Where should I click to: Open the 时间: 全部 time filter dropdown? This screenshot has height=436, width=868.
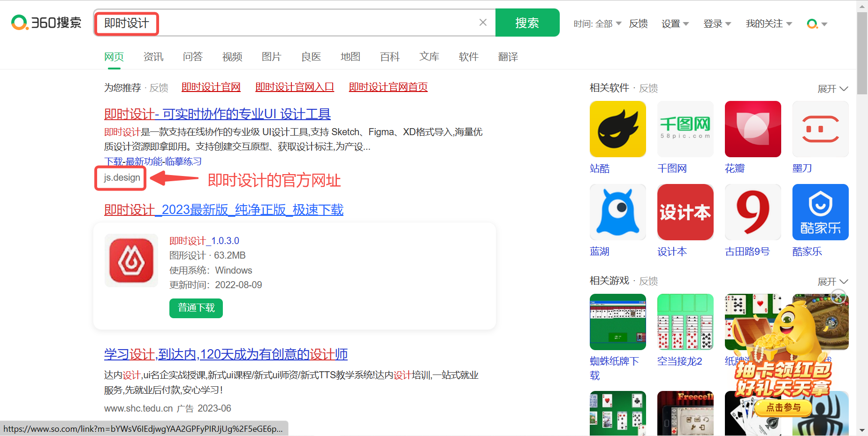tap(597, 23)
